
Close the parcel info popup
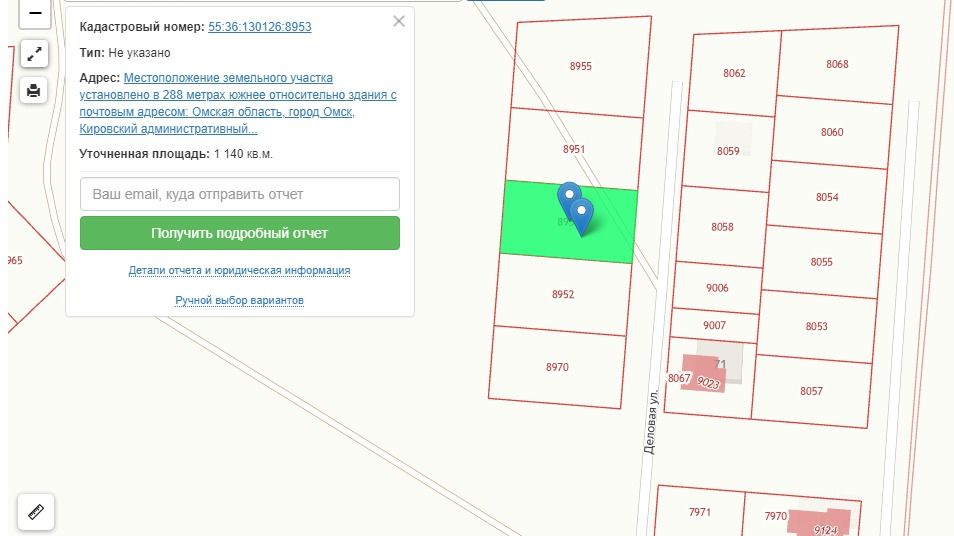point(399,21)
